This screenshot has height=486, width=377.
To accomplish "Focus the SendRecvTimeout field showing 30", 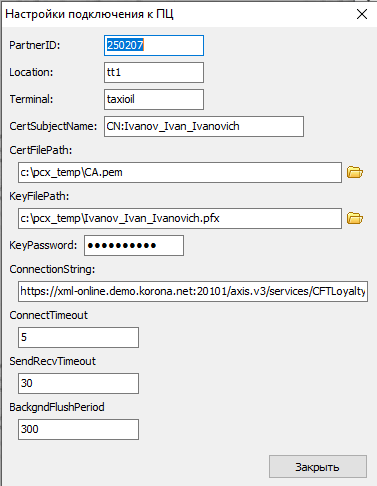I will (78, 383).
